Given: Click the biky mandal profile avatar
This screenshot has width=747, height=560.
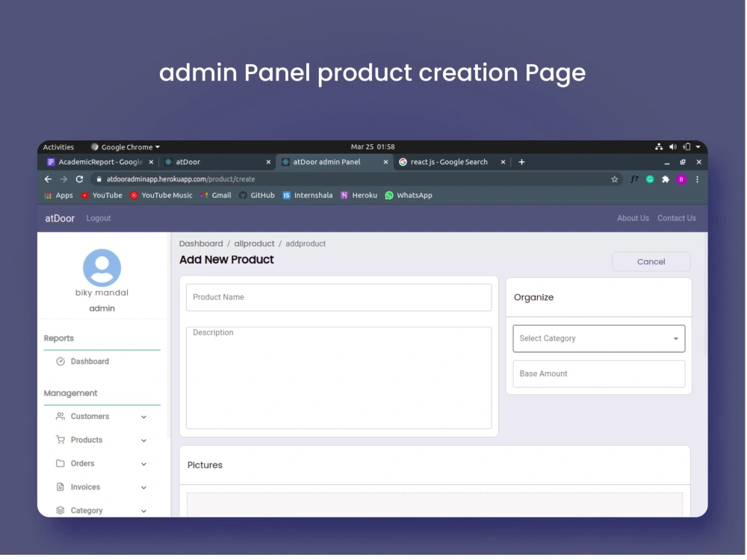Looking at the screenshot, I should (102, 267).
